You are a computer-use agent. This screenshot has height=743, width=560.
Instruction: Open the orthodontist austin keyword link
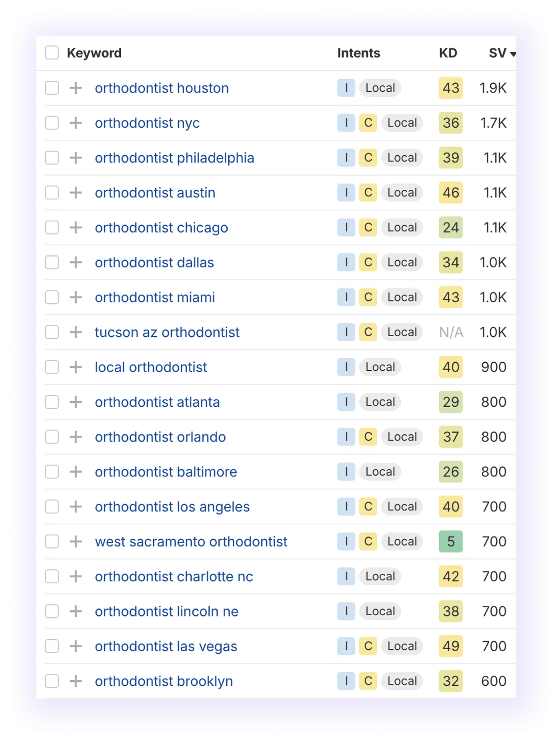click(x=155, y=193)
